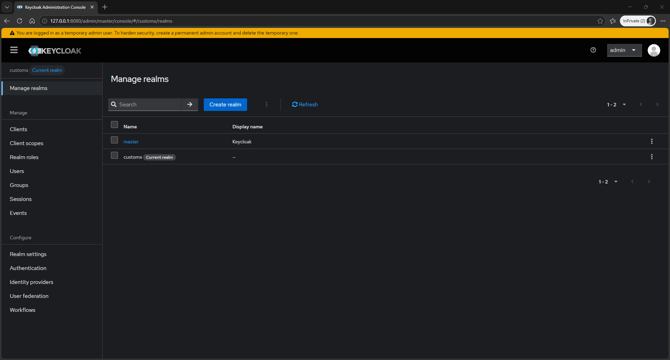This screenshot has width=670, height=360.
Task: Click the user avatar icon
Action: pyautogui.click(x=653, y=50)
